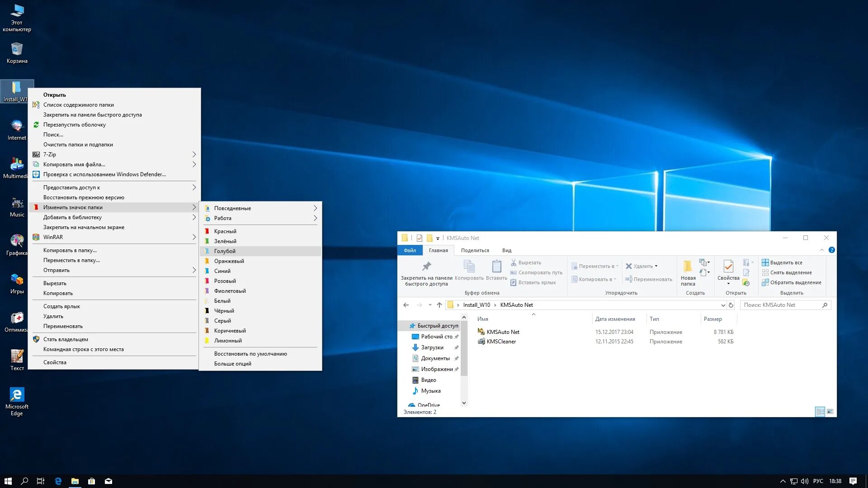The height and width of the screenshot is (488, 868).
Task: Open taskbar search magnifier
Action: pos(24,481)
